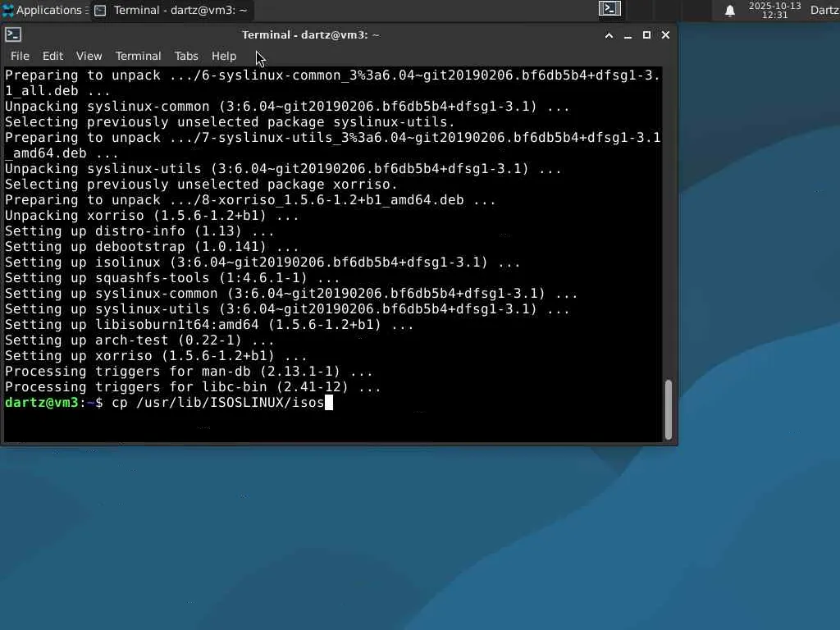The width and height of the screenshot is (840, 630).
Task: Open the Help menu
Action: click(x=223, y=56)
